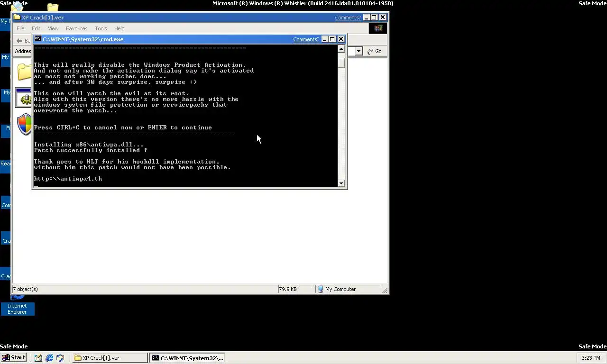Minimize the XP Crack window
Viewport: 607px width, 364px height.
tap(366, 18)
